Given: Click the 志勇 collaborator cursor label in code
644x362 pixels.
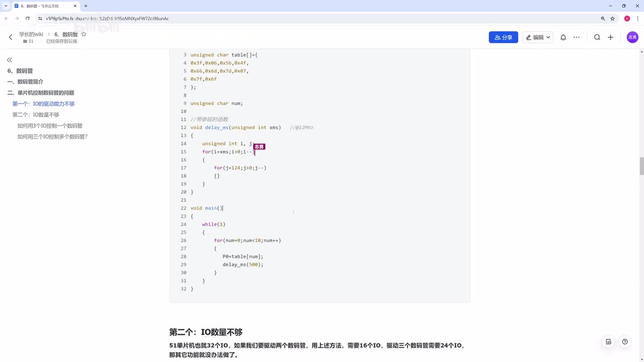Looking at the screenshot, I should click(x=259, y=146).
